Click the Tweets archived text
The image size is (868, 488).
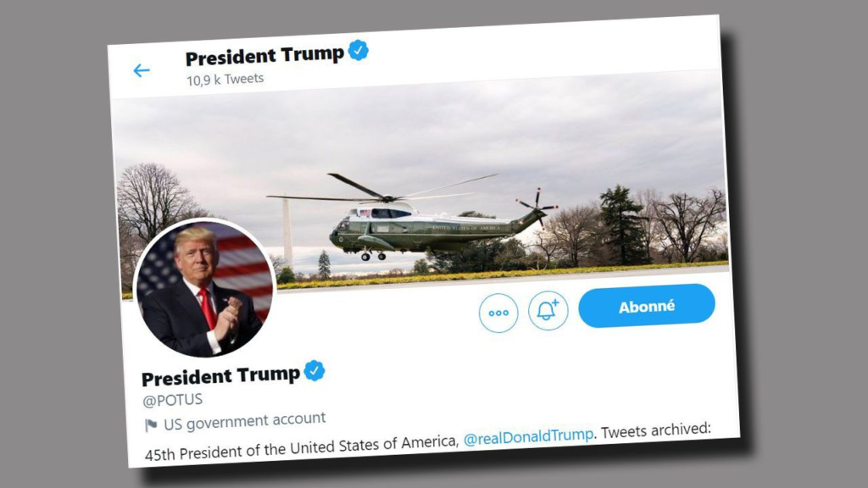point(656,430)
